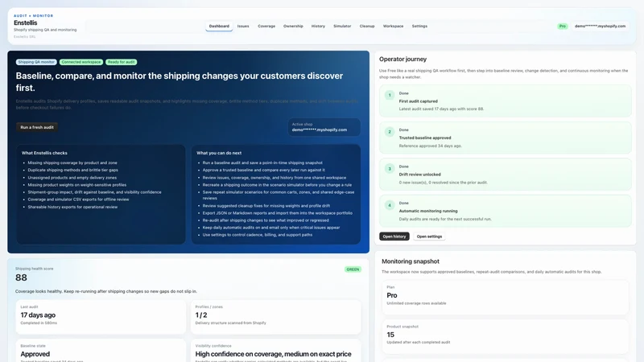Click the What Enstellis checks heading
This screenshot has height=362, width=644.
pyautogui.click(x=44, y=153)
